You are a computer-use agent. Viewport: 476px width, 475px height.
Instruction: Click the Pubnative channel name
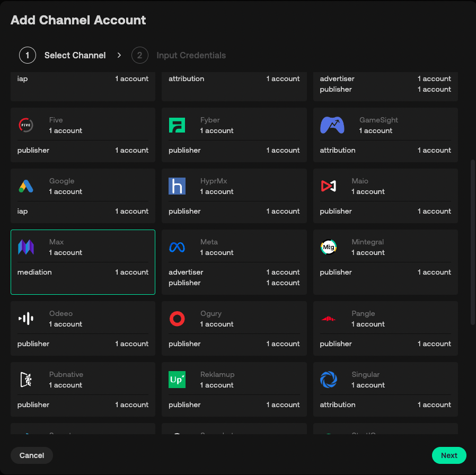66,374
